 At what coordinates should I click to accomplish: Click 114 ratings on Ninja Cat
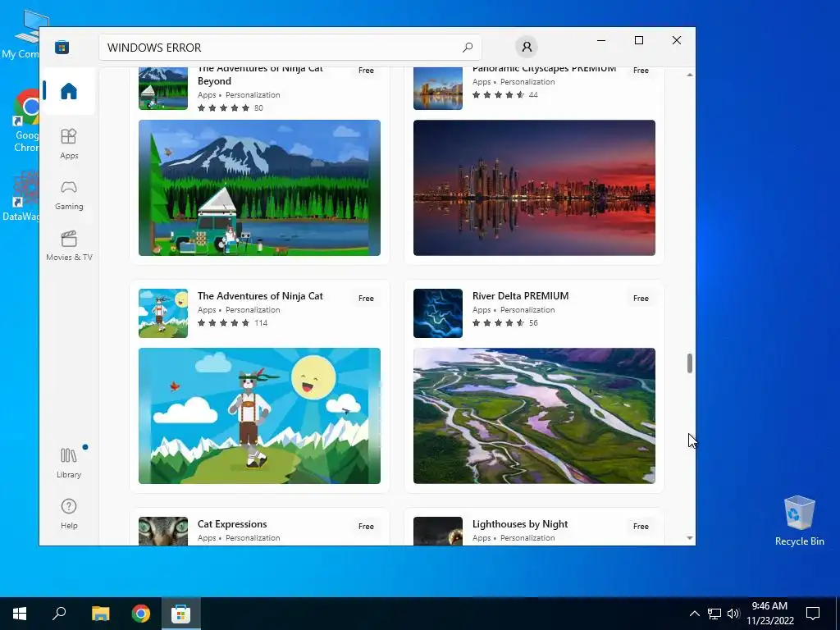pyautogui.click(x=261, y=323)
